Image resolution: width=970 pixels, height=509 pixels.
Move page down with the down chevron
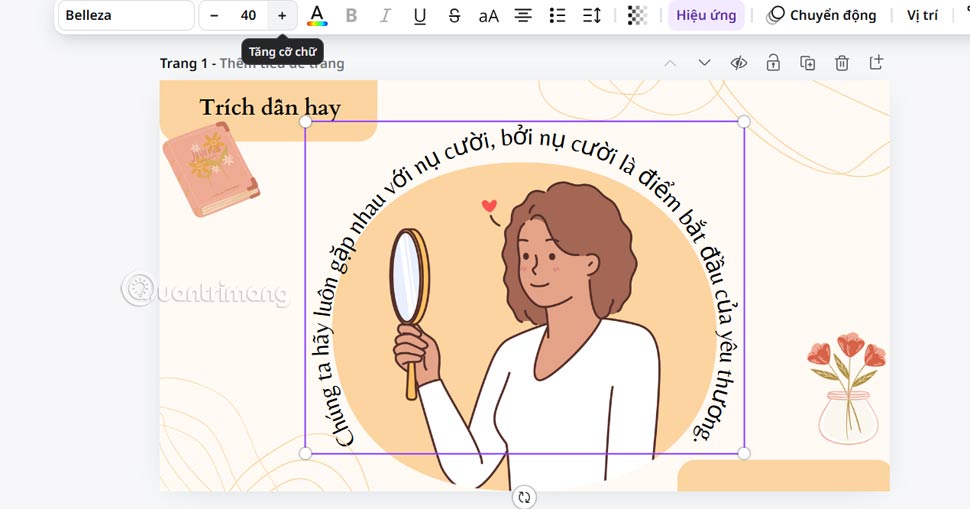(704, 63)
